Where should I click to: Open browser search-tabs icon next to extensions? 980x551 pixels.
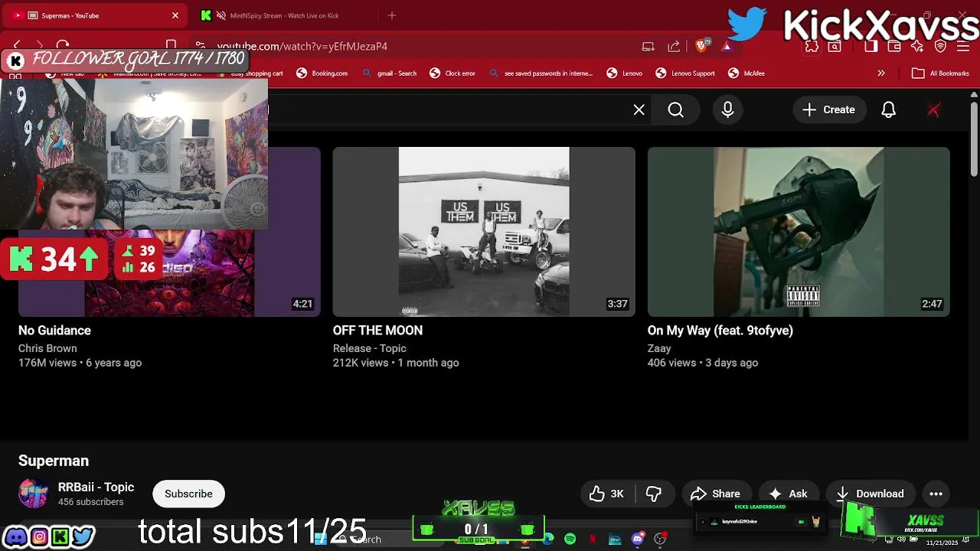835,46
